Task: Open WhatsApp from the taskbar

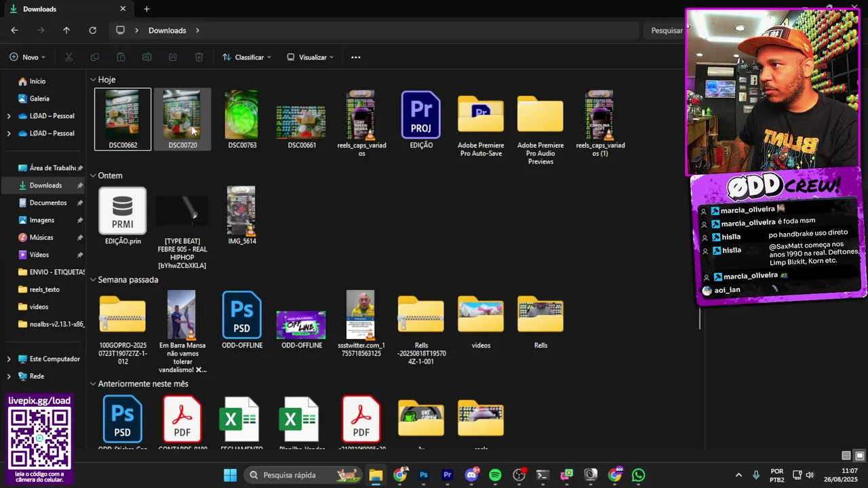Action: coord(638,475)
